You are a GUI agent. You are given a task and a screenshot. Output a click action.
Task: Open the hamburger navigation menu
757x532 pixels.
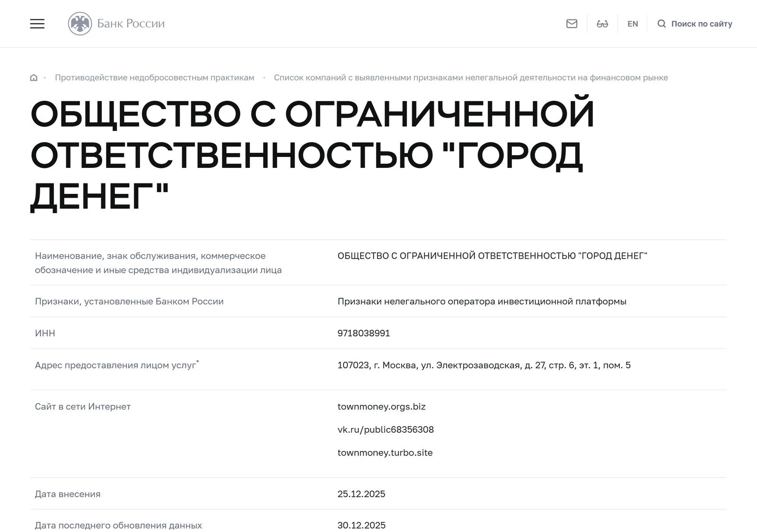pyautogui.click(x=37, y=24)
